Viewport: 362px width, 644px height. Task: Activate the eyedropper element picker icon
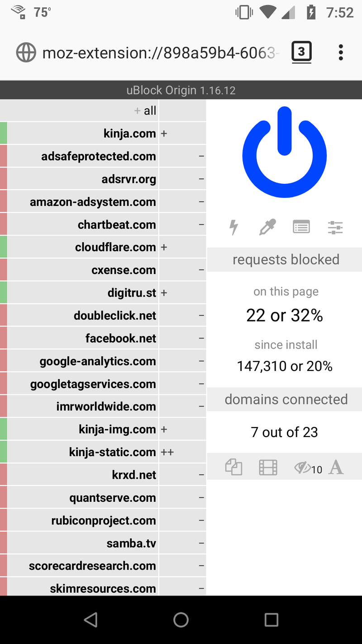pos(267,227)
